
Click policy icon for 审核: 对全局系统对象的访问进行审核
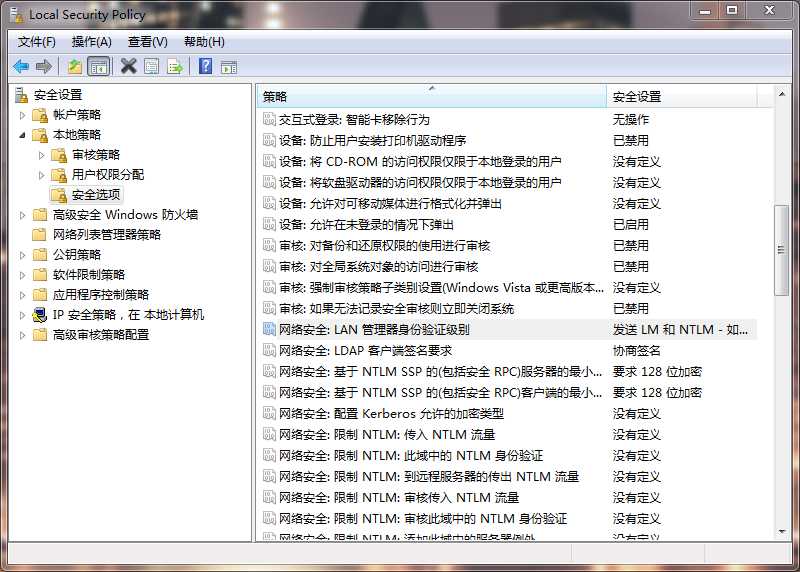(269, 266)
